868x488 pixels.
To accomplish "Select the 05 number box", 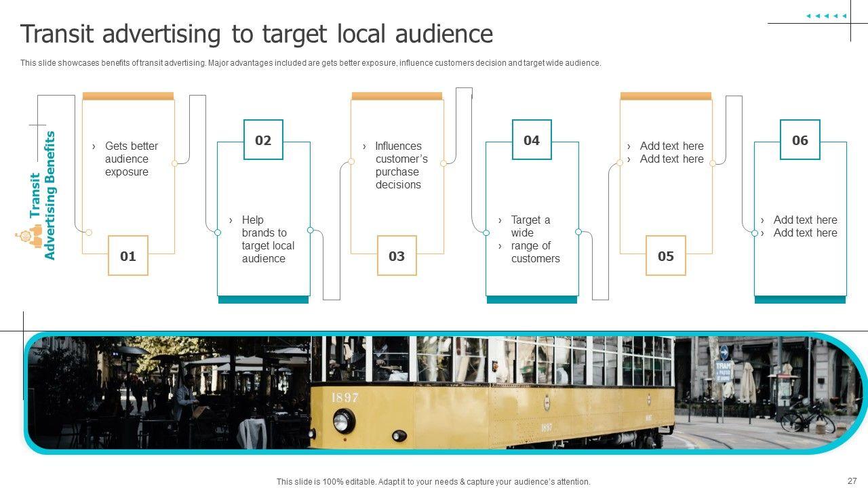I will (666, 256).
